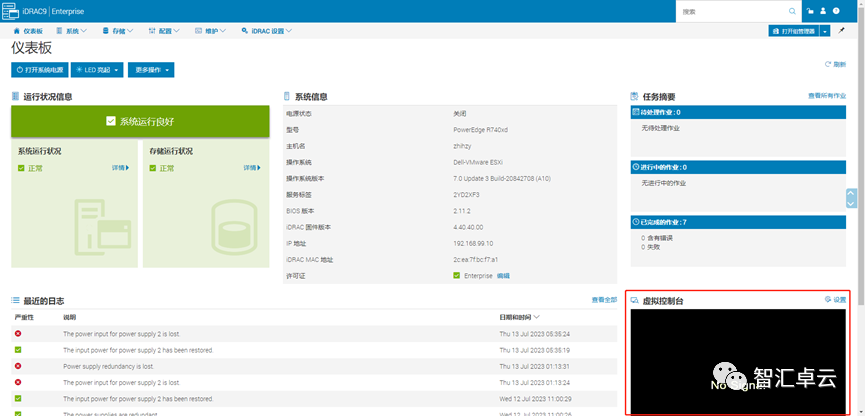Click the 虚拟控制台 monitor icon

634,301
